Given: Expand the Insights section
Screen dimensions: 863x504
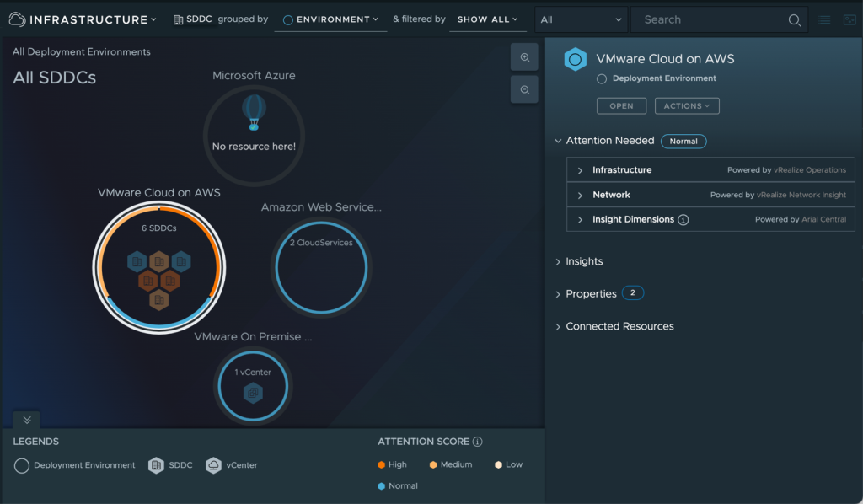Looking at the screenshot, I should (558, 262).
